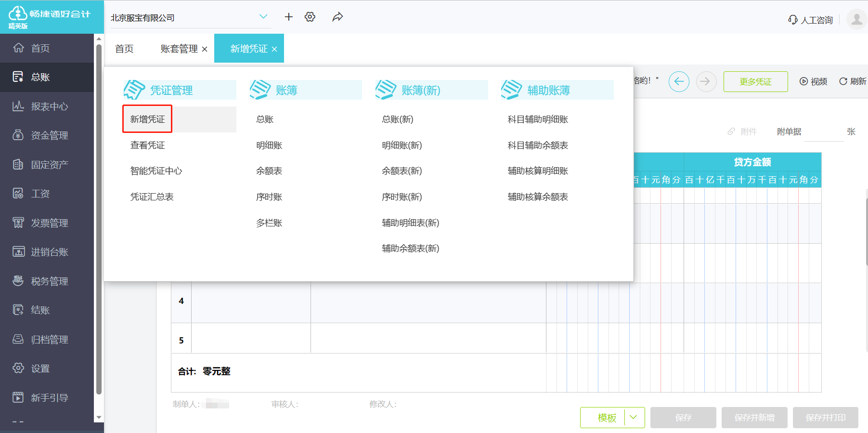Click the sidebar scroll down arrow

coord(99,418)
